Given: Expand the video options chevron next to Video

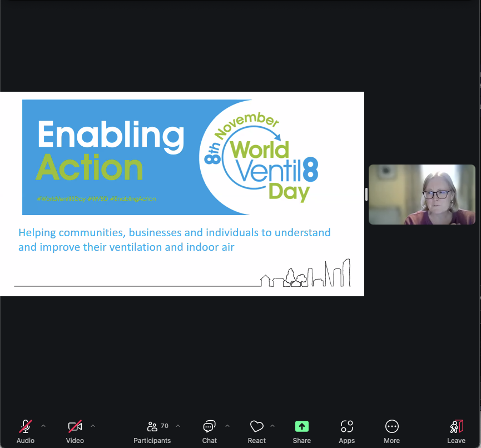Looking at the screenshot, I should click(93, 426).
